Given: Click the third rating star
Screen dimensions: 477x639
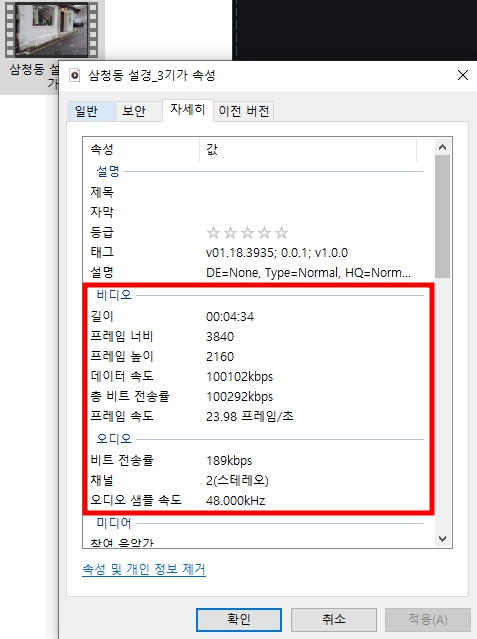Looking at the screenshot, I should pyautogui.click(x=247, y=233).
